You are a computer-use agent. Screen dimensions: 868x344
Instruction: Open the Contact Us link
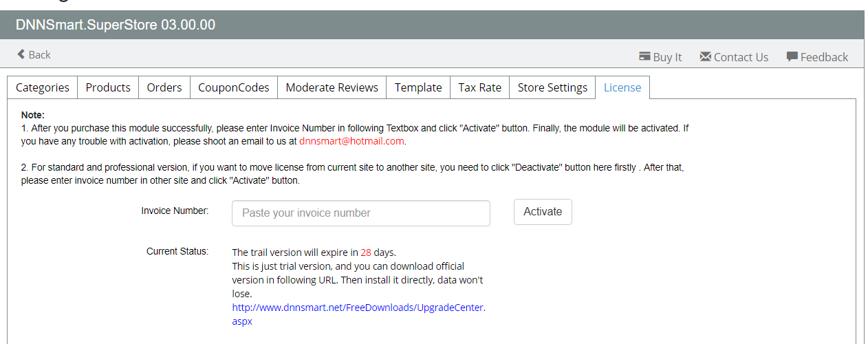[x=734, y=57]
